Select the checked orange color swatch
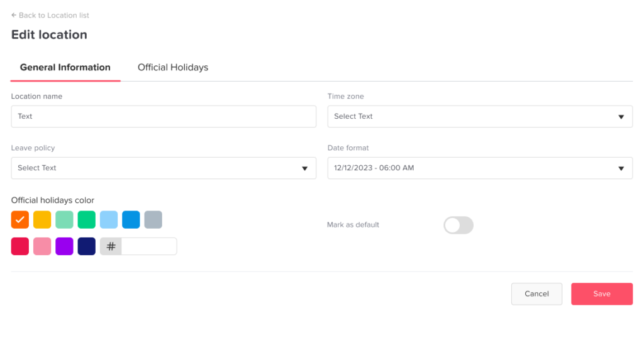Image resolution: width=644 pixels, height=360 pixels. coord(20,219)
